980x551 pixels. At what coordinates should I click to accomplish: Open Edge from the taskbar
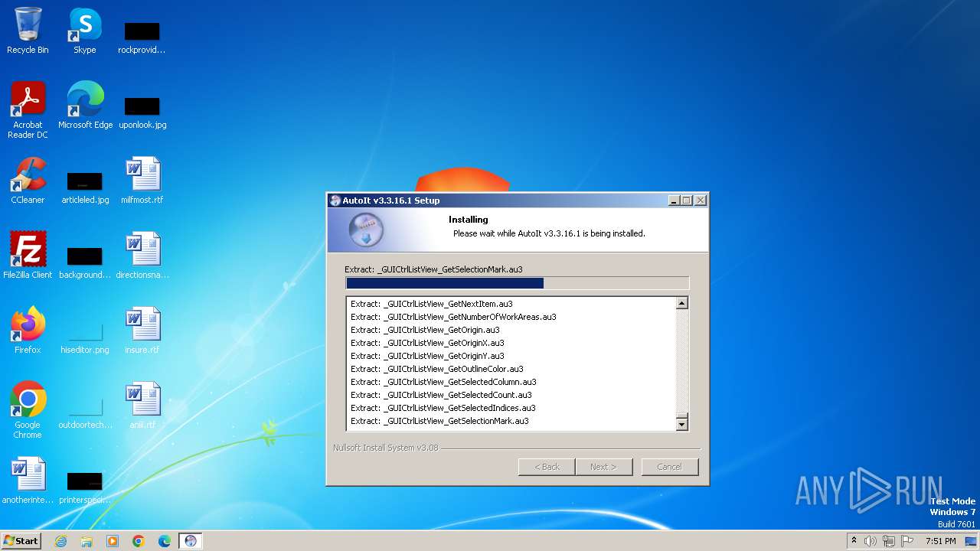click(165, 541)
